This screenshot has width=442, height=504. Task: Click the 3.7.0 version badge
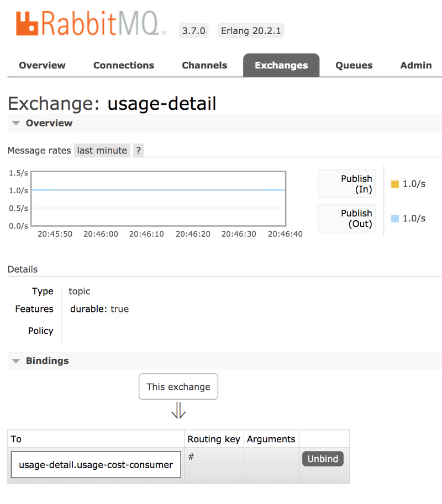point(193,31)
